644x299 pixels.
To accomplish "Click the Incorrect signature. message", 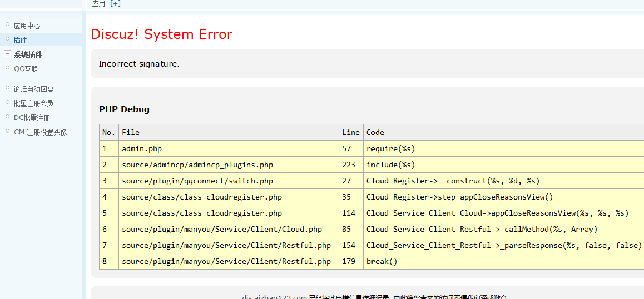I will tap(139, 64).
